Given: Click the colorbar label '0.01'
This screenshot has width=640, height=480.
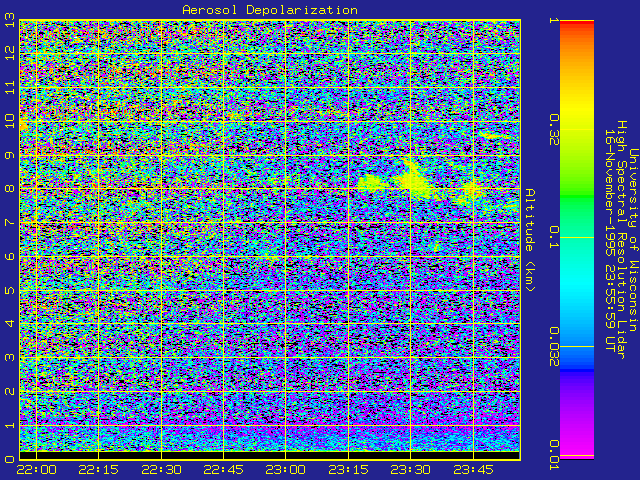Looking at the screenshot, I should [554, 455].
